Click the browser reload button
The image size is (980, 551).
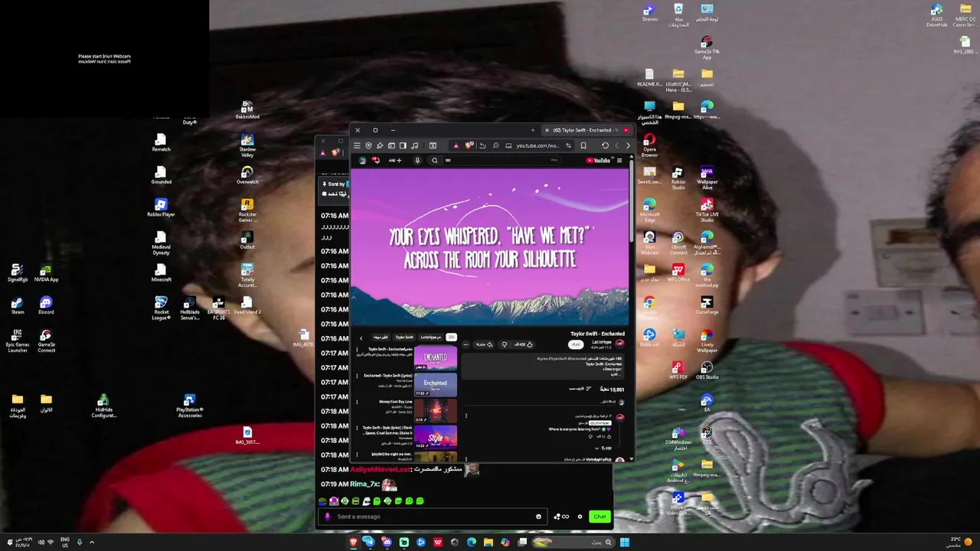point(605,145)
